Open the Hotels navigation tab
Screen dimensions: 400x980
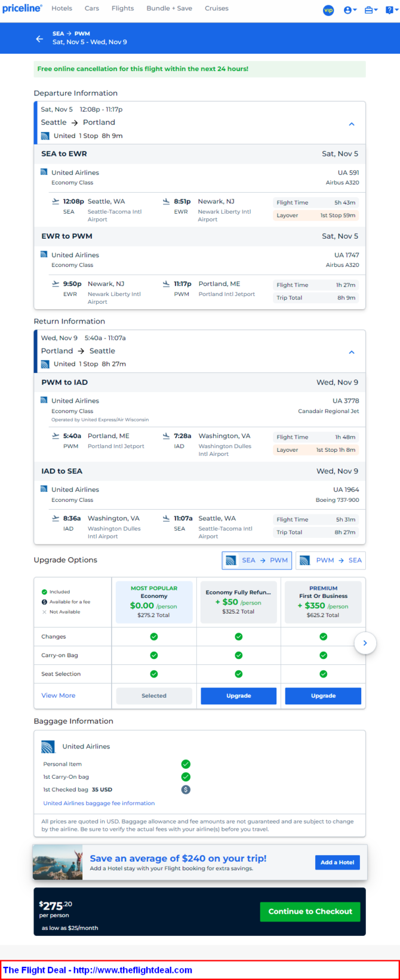[61, 8]
